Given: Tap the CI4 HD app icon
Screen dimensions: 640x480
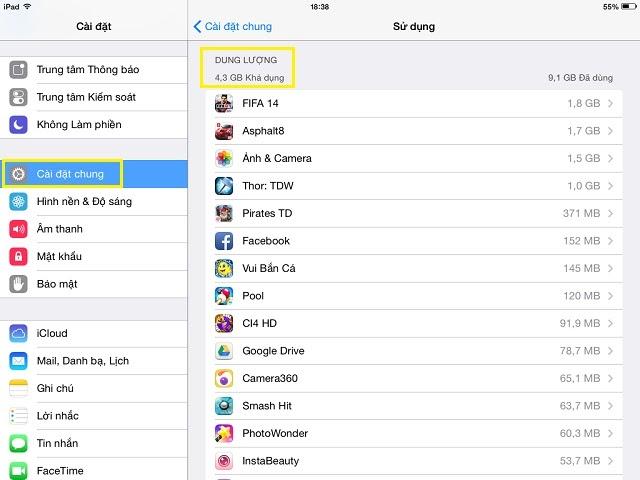Looking at the screenshot, I should pos(224,323).
